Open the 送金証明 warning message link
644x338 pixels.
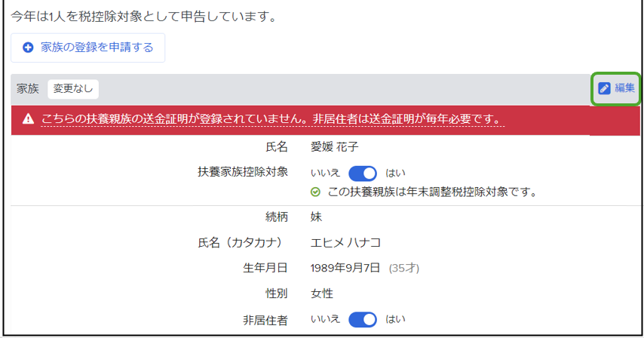coord(273,119)
